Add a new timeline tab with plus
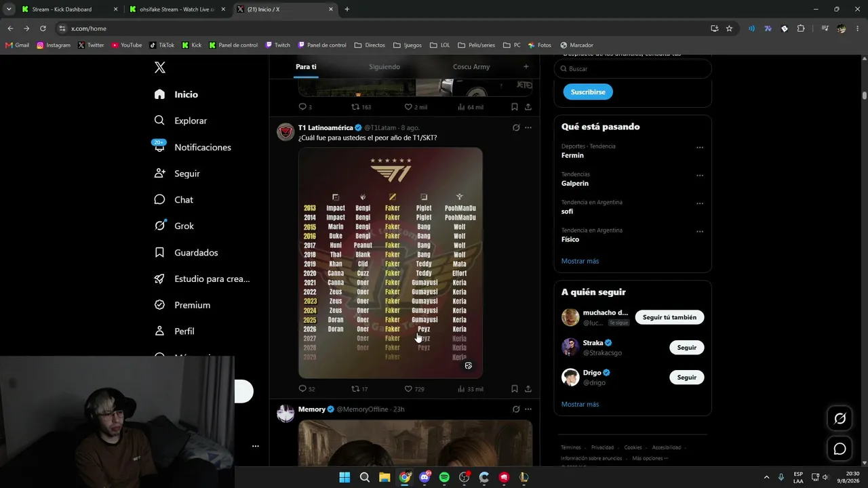Viewport: 868px width, 488px height. point(526,66)
